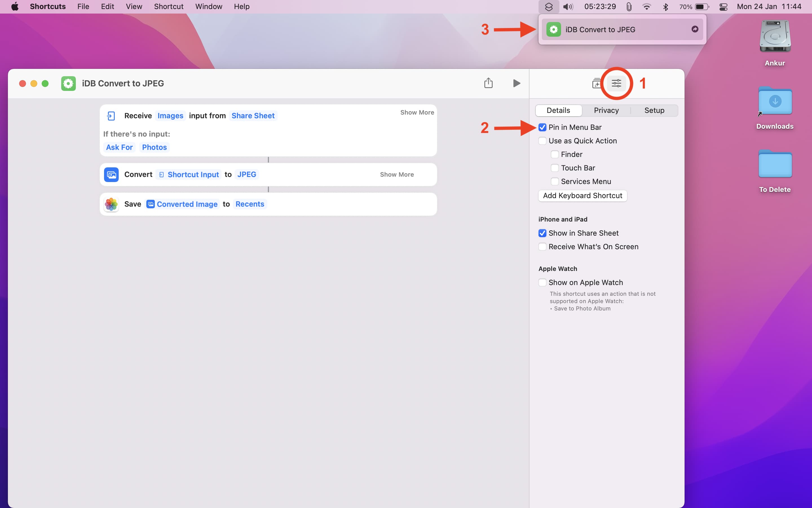Click the Convert Image action icon
The width and height of the screenshot is (812, 508).
111,175
